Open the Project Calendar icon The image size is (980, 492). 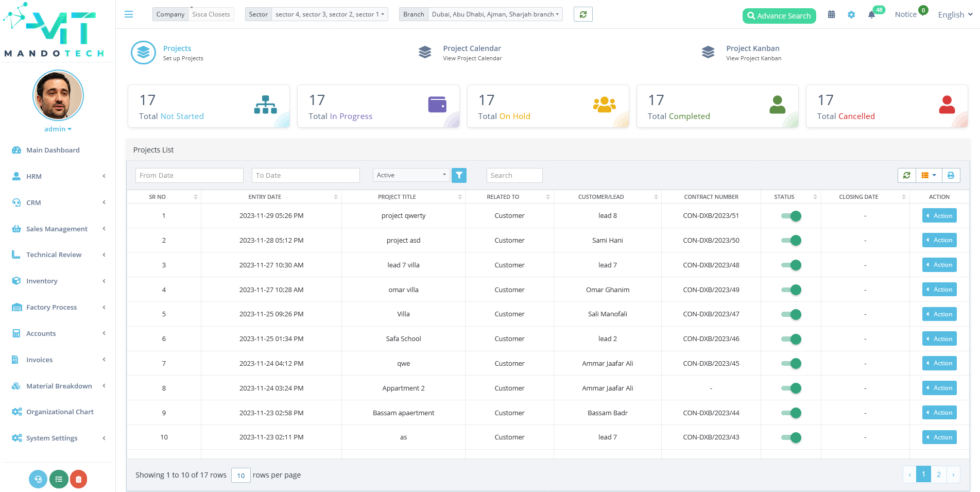425,52
